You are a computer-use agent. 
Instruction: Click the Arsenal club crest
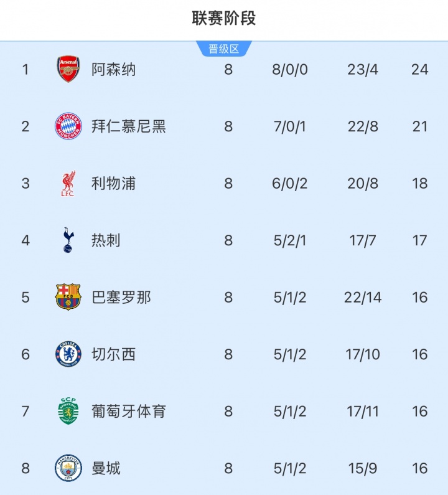pyautogui.click(x=68, y=69)
